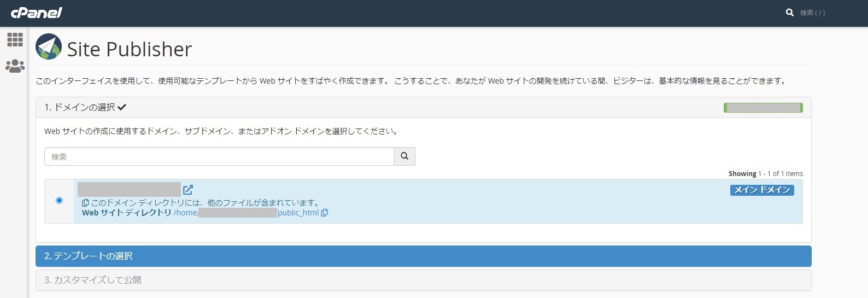Select the main domain radio button

[x=59, y=201]
